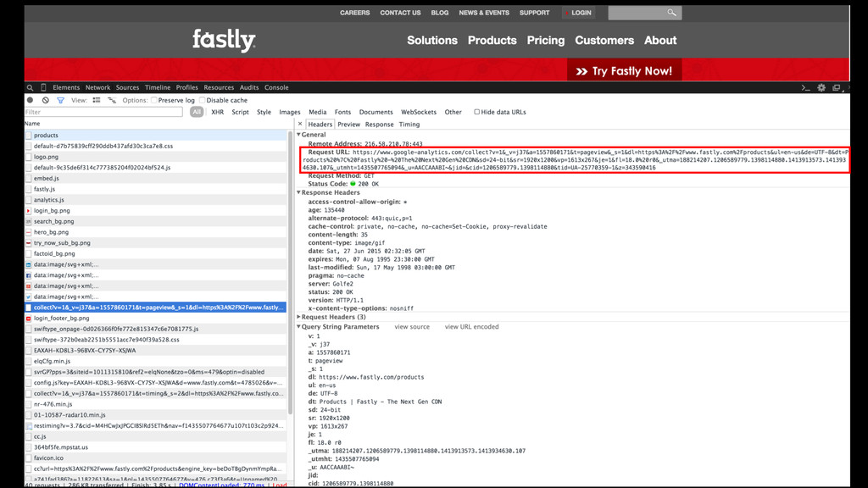Switch to large request rows view icon
This screenshot has width=868, height=488.
pyautogui.click(x=97, y=100)
